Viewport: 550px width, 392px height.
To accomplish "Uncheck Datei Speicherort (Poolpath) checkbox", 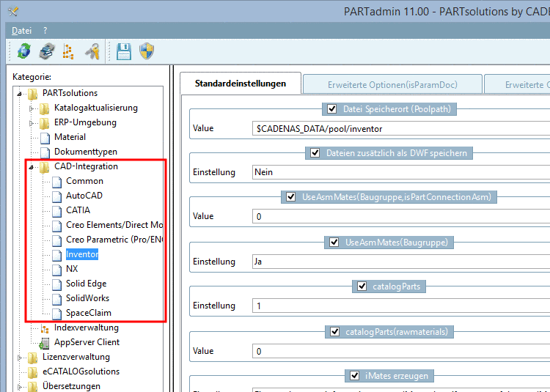I will (x=331, y=109).
